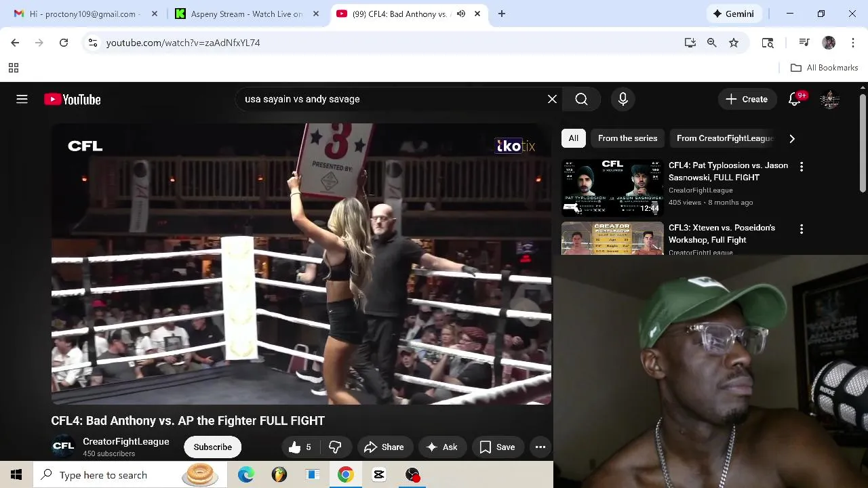Open the Chrome toolbar icon after the bookmark star
This screenshot has height=488, width=868.
coord(768,43)
